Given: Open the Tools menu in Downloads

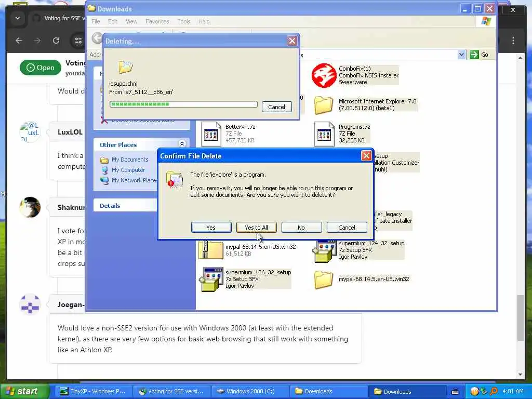Looking at the screenshot, I should [183, 21].
